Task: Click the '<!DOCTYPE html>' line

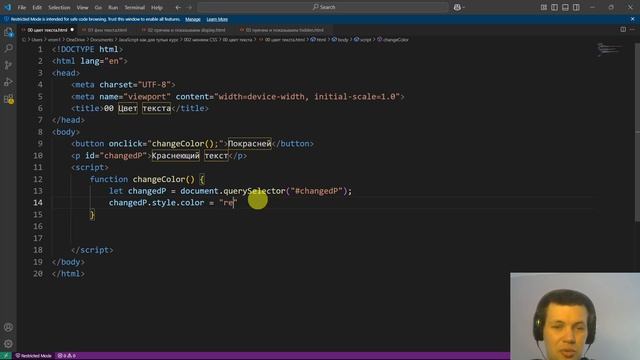Action: point(87,49)
